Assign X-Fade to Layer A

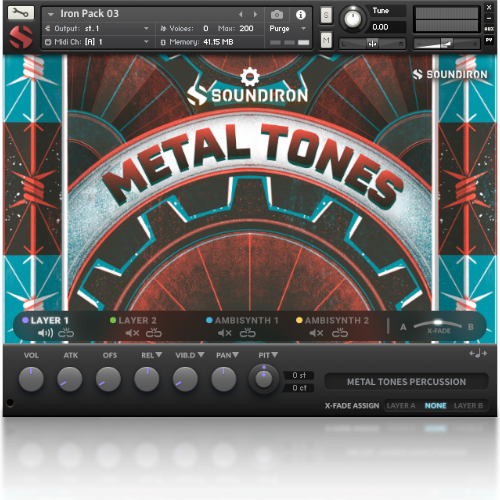tap(401, 406)
